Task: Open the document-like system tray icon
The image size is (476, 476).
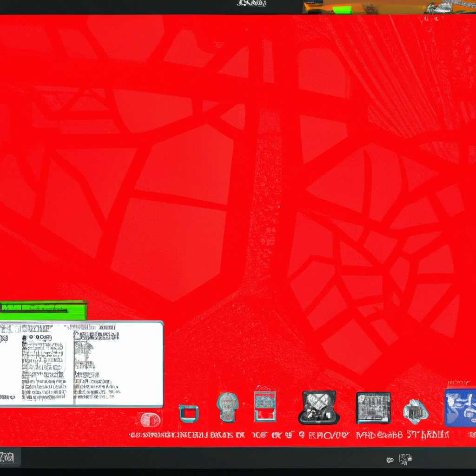Action: (x=405, y=459)
